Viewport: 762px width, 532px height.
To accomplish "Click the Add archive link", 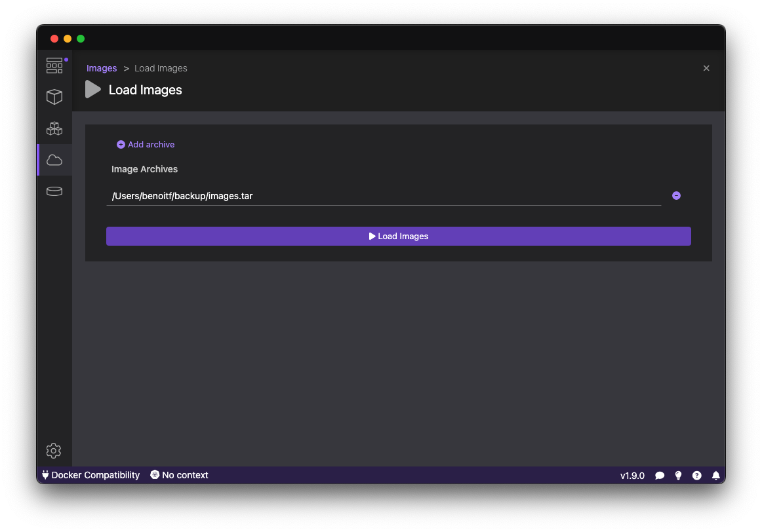I will coord(146,145).
